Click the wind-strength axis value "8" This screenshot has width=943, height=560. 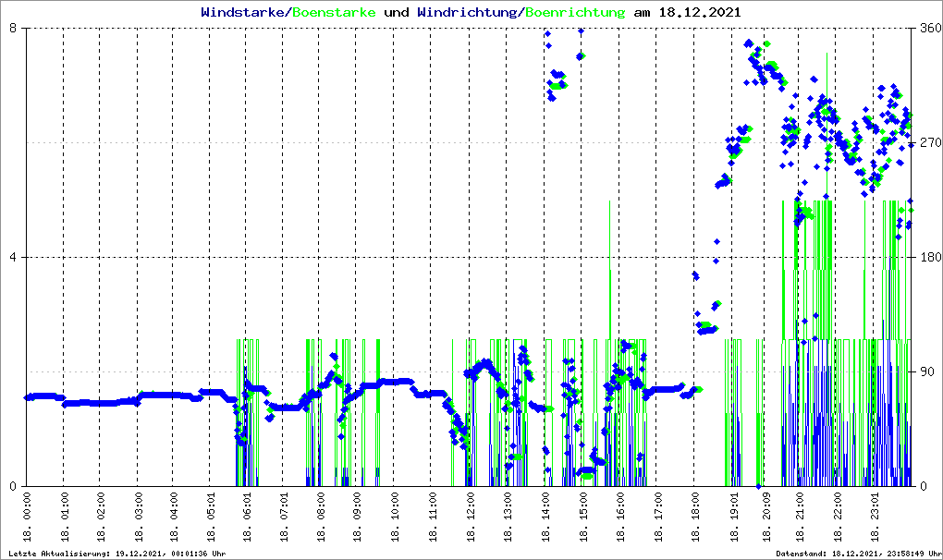click(11, 29)
